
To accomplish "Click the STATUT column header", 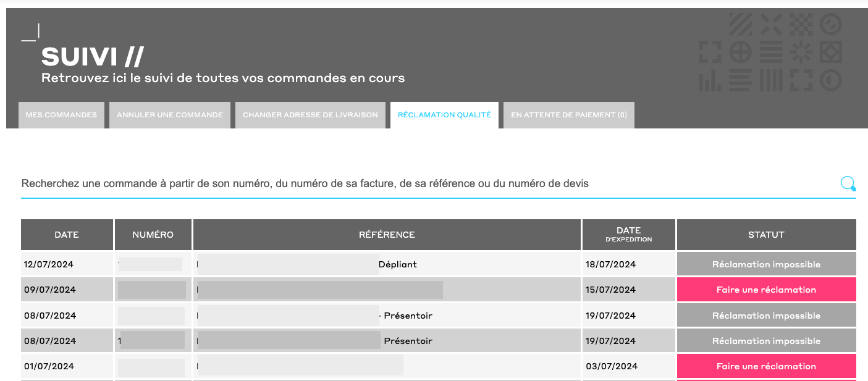I will coord(766,235).
